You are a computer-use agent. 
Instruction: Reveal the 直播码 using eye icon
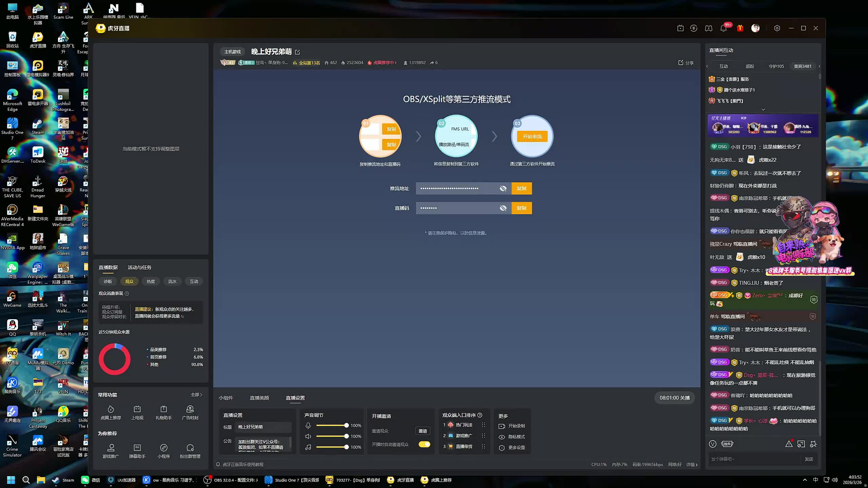(x=503, y=208)
